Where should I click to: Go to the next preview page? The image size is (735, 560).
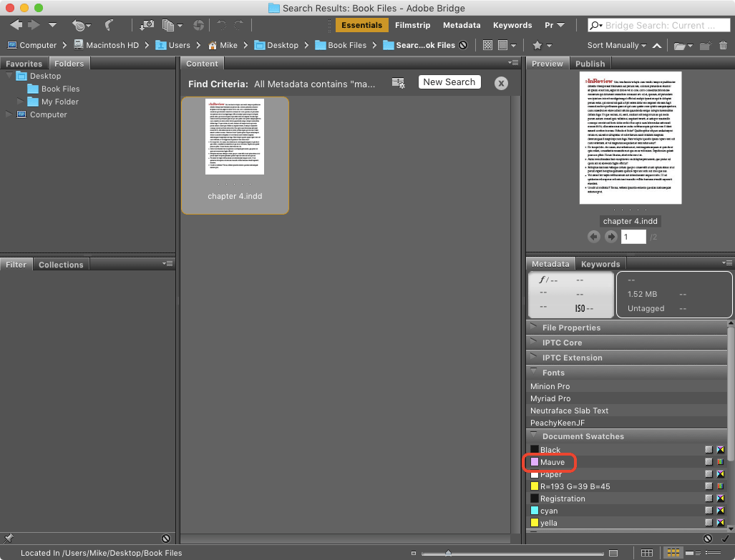click(610, 237)
